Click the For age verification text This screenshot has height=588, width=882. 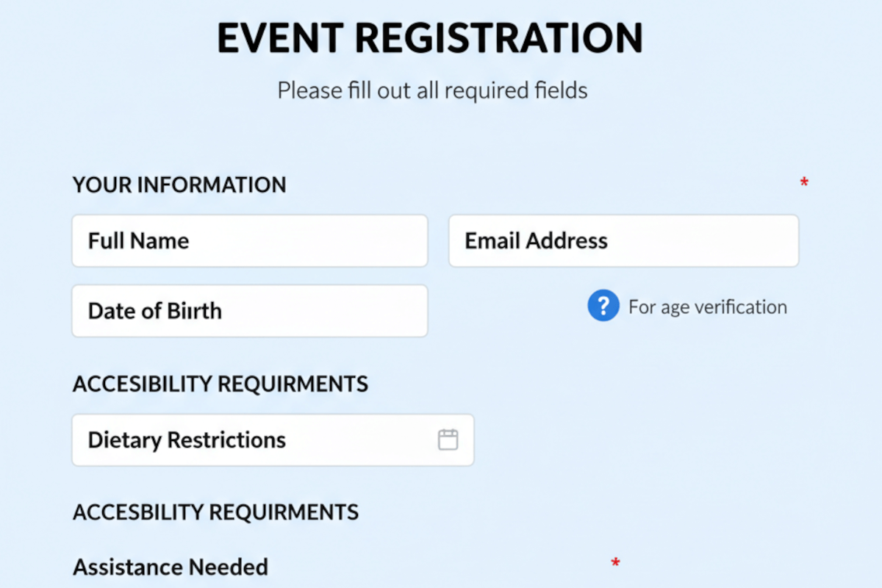708,306
